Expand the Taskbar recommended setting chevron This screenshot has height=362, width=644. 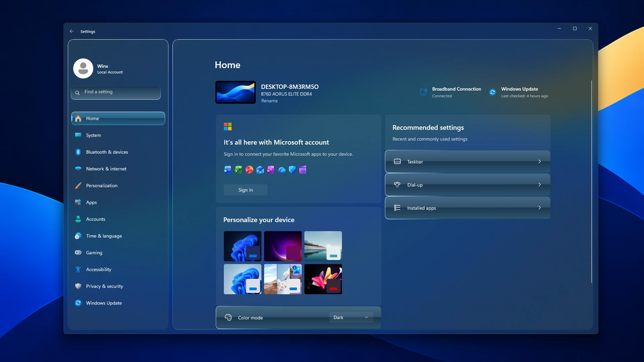[540, 161]
